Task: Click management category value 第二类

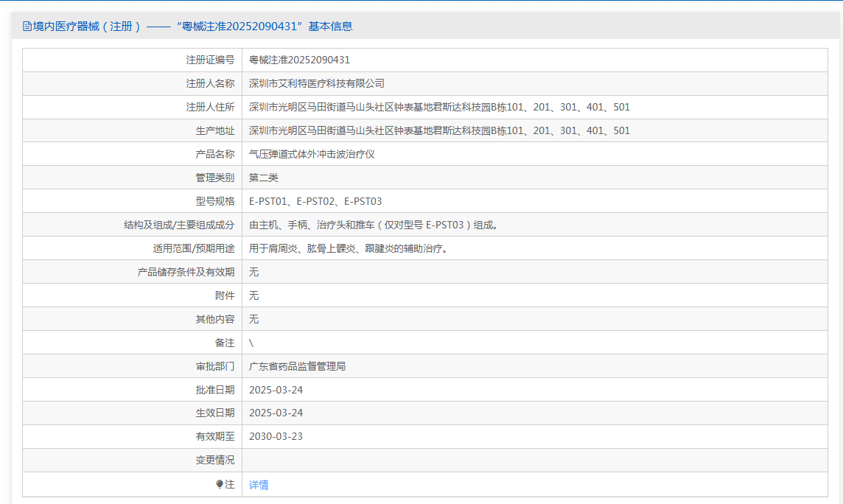Action: (x=264, y=178)
